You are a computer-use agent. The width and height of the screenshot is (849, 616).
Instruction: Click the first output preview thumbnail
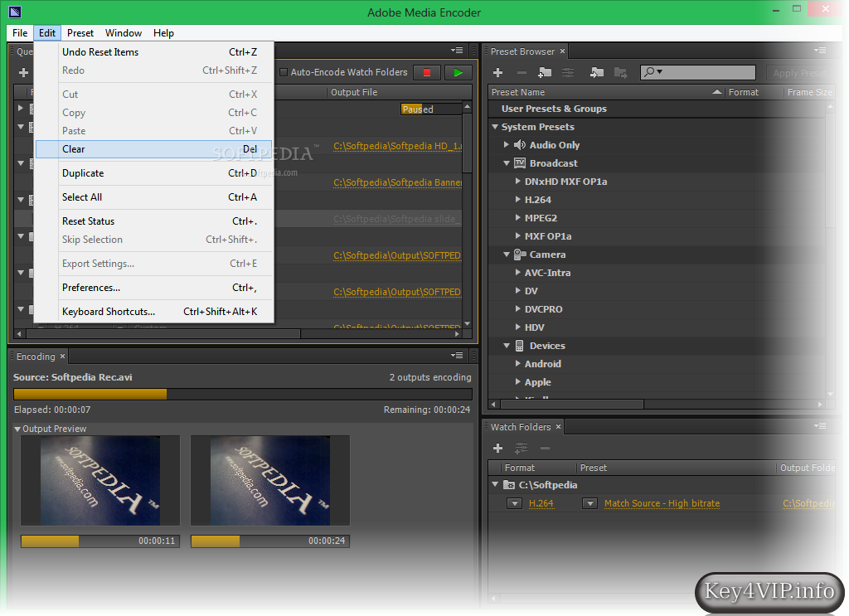[x=100, y=481]
